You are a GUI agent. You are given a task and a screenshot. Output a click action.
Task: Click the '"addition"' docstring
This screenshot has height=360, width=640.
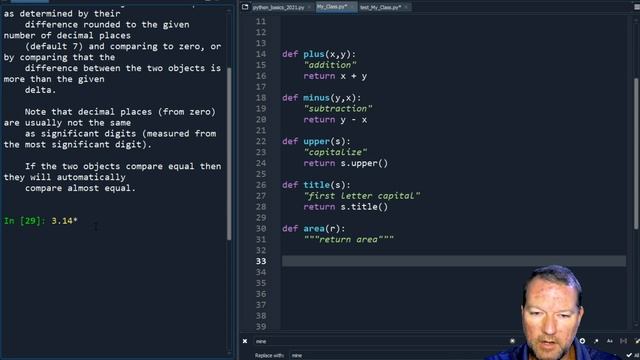[330, 65]
